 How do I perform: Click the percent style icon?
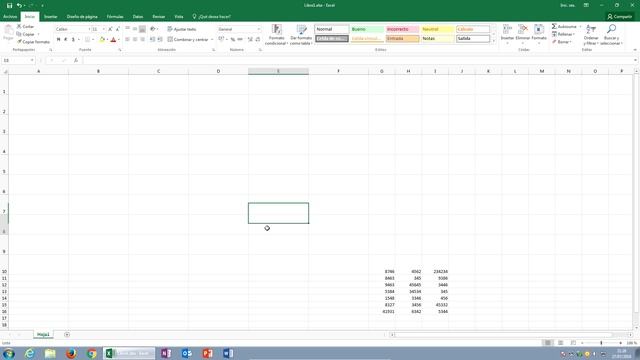(x=233, y=40)
